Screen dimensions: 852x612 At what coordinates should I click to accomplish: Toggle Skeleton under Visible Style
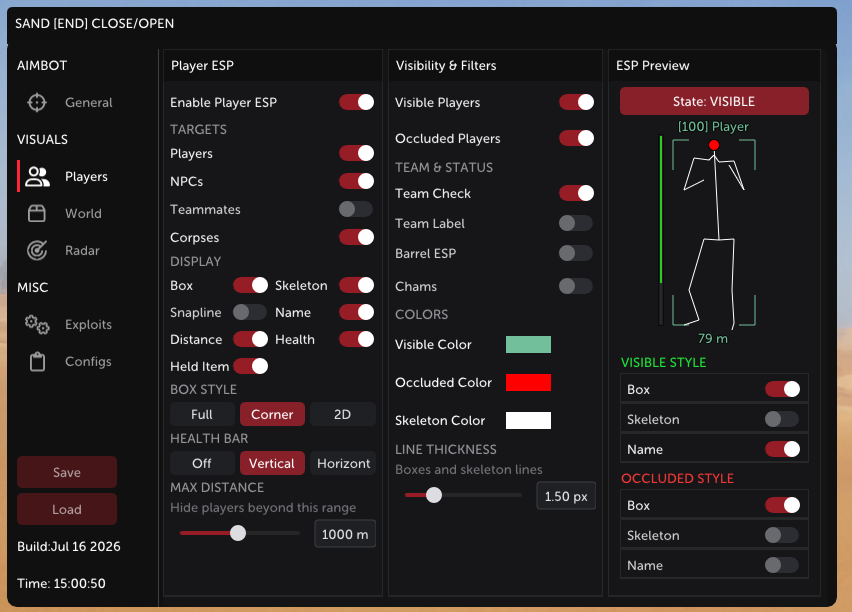(x=782, y=419)
